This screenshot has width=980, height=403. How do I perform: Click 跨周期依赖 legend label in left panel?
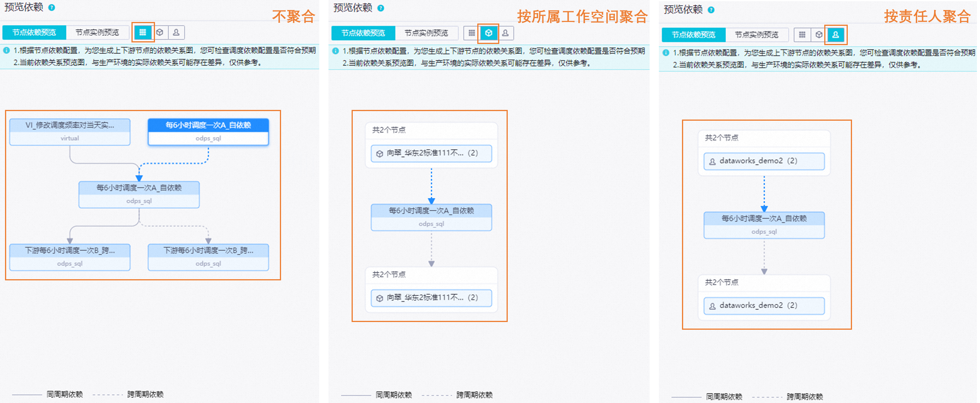click(x=145, y=394)
